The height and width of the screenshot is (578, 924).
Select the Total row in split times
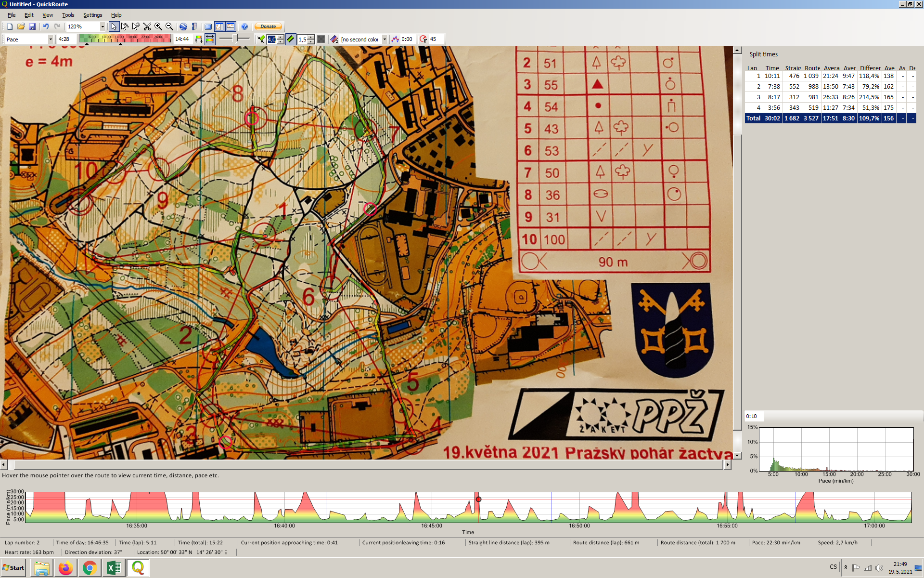tap(830, 118)
